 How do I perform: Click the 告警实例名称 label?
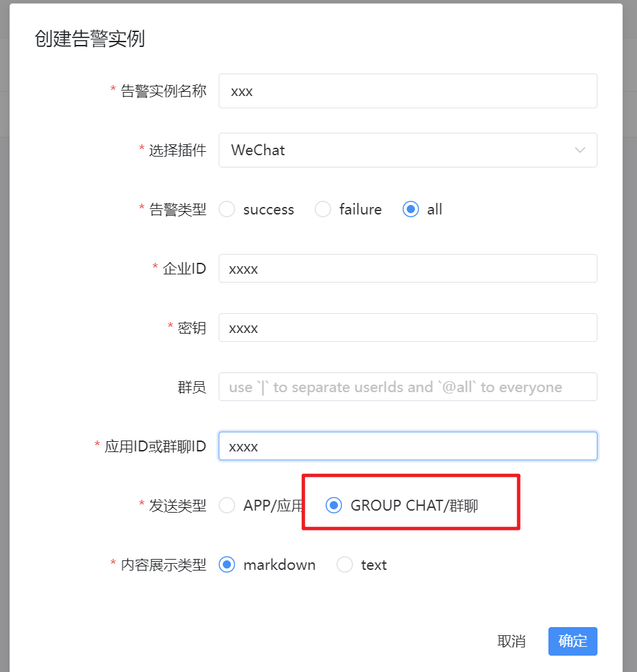(x=164, y=91)
